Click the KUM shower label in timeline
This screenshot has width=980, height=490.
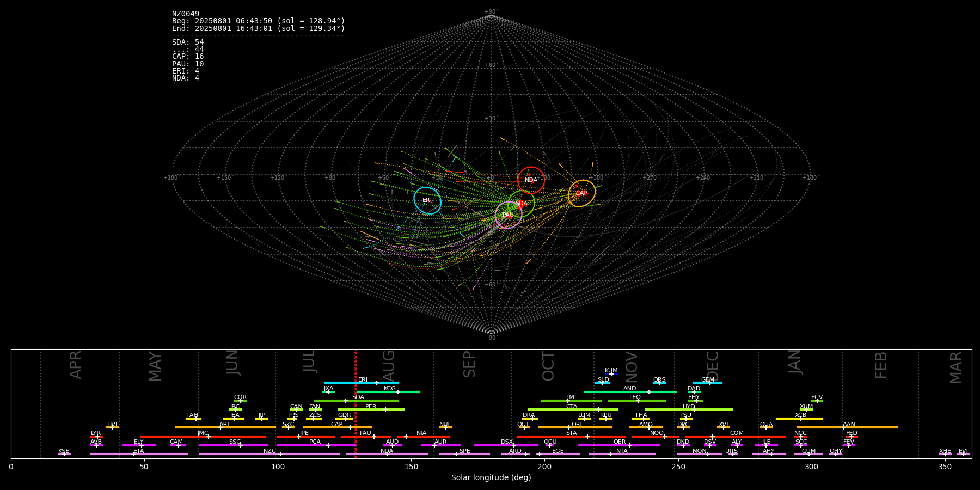tap(611, 371)
